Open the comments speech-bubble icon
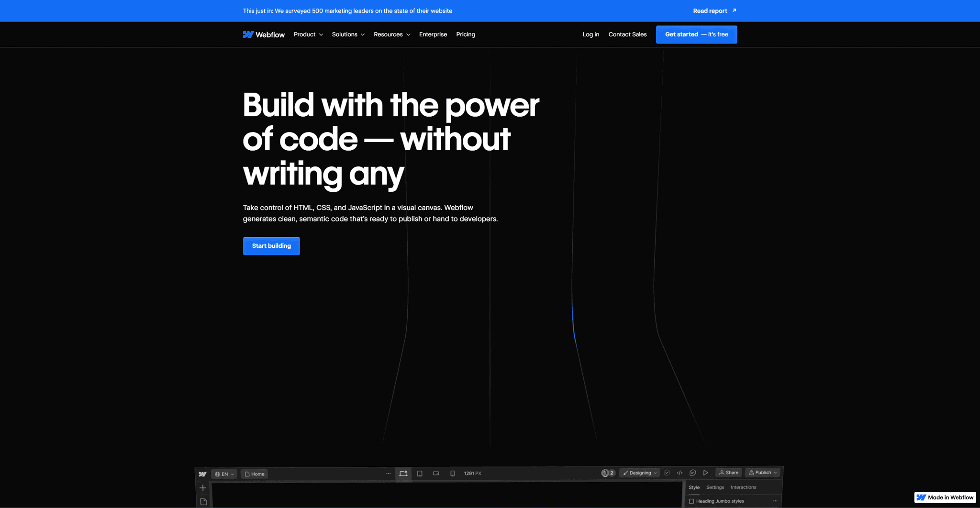980x508 pixels. 692,473
